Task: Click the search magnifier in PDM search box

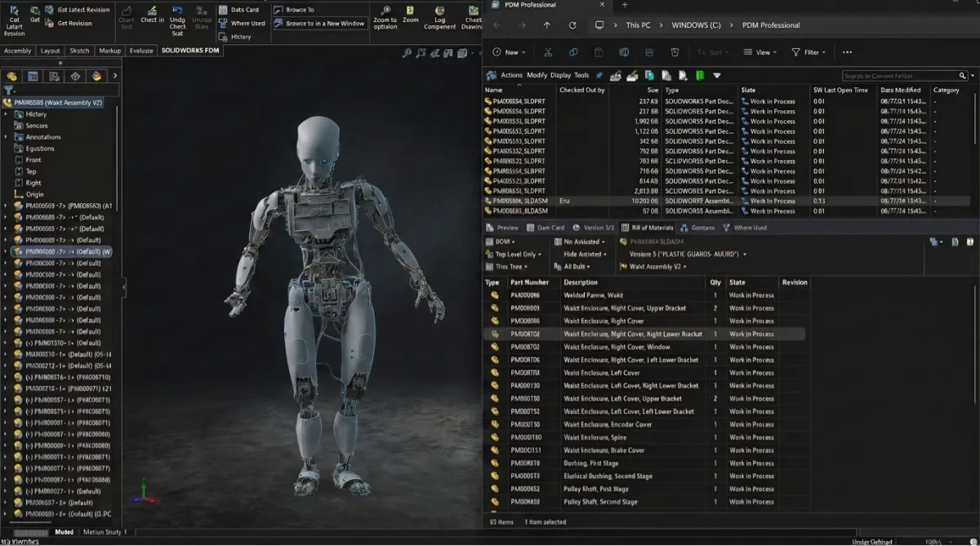Action: click(x=962, y=76)
